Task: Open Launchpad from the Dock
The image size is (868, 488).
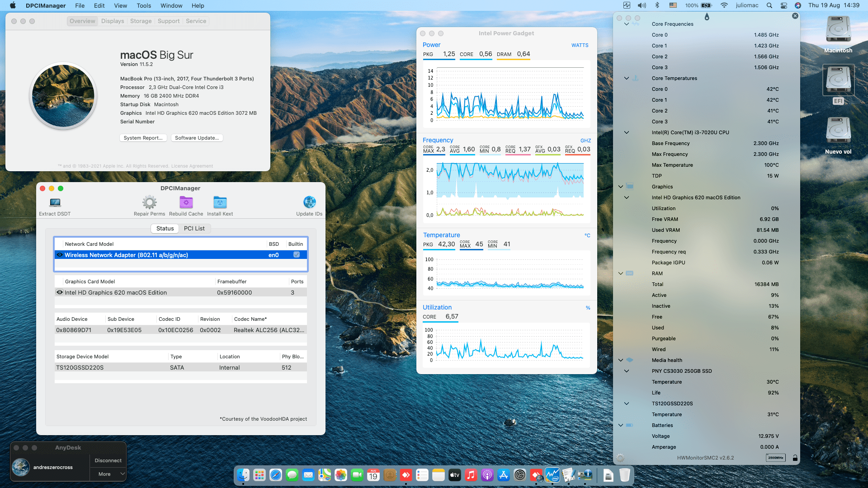Action: pyautogui.click(x=259, y=475)
